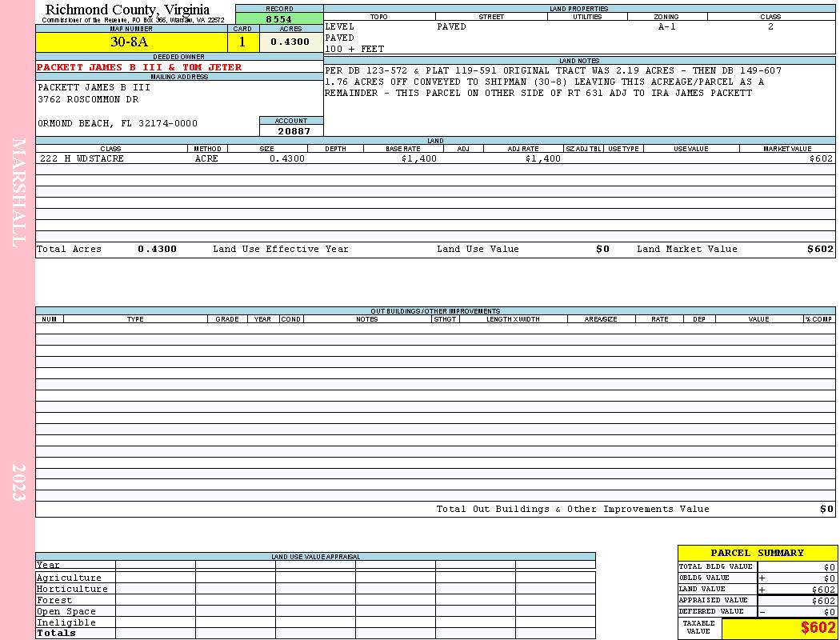Click the LAND PROPERTIES section header

pos(579,9)
